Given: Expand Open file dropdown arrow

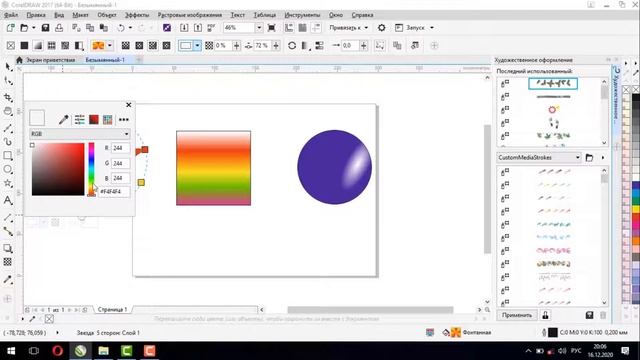Looking at the screenshot, I should (33, 28).
